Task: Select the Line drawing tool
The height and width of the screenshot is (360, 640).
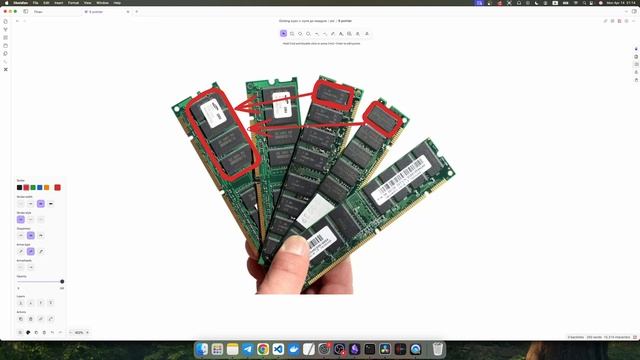Action: tap(324, 33)
